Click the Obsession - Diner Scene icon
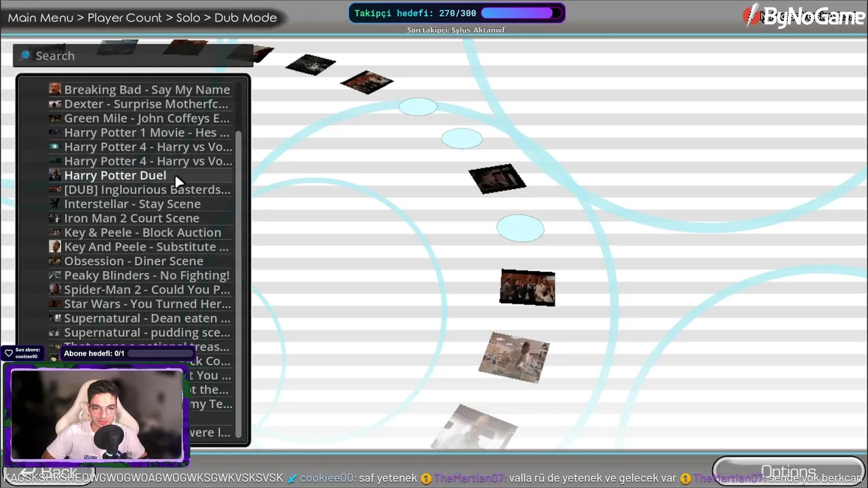Screen dimensions: 868x488 [55, 261]
